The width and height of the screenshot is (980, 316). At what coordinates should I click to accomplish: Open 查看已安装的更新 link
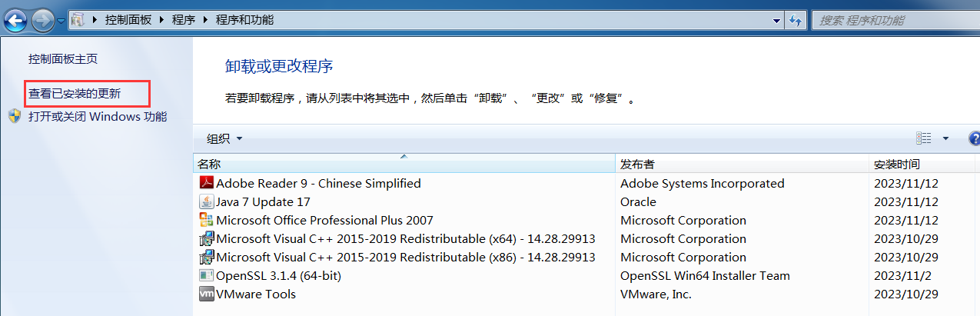pyautogui.click(x=75, y=94)
